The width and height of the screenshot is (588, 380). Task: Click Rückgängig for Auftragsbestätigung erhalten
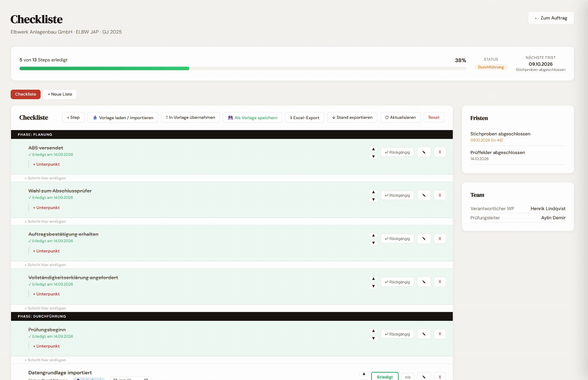click(x=397, y=239)
